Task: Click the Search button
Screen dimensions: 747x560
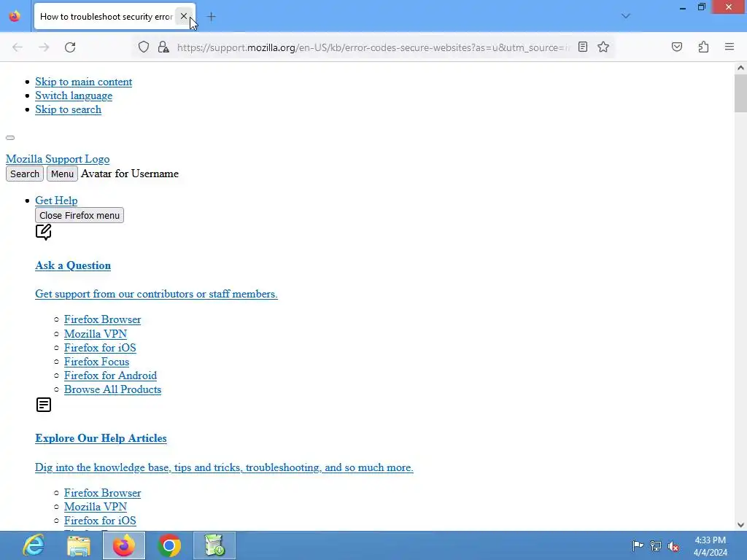Action: (25, 174)
